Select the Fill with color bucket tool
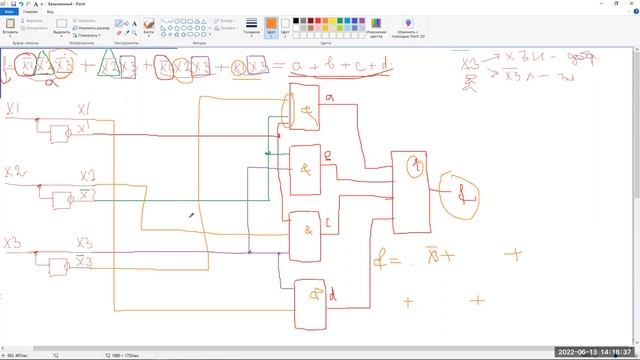The height and width of the screenshot is (360, 640). (x=127, y=23)
